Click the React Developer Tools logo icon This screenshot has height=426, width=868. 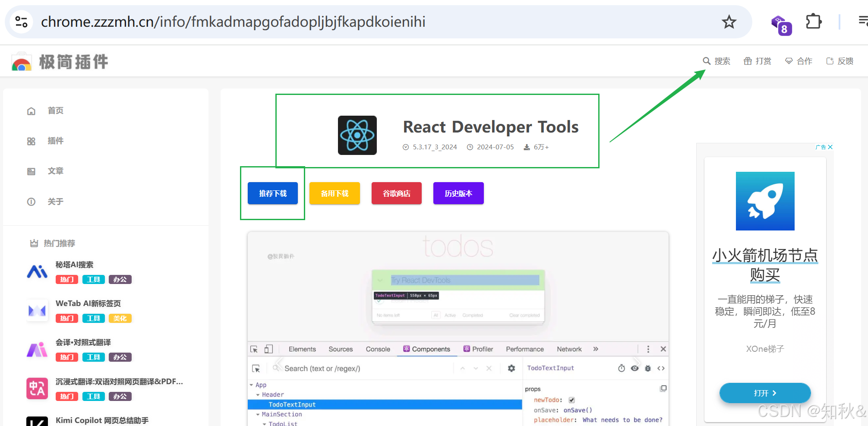click(x=357, y=135)
